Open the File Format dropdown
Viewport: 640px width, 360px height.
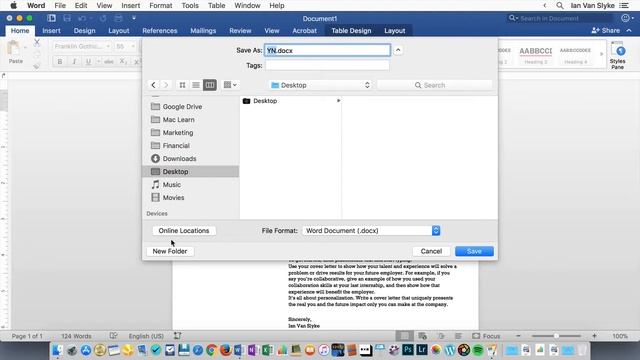coord(371,231)
